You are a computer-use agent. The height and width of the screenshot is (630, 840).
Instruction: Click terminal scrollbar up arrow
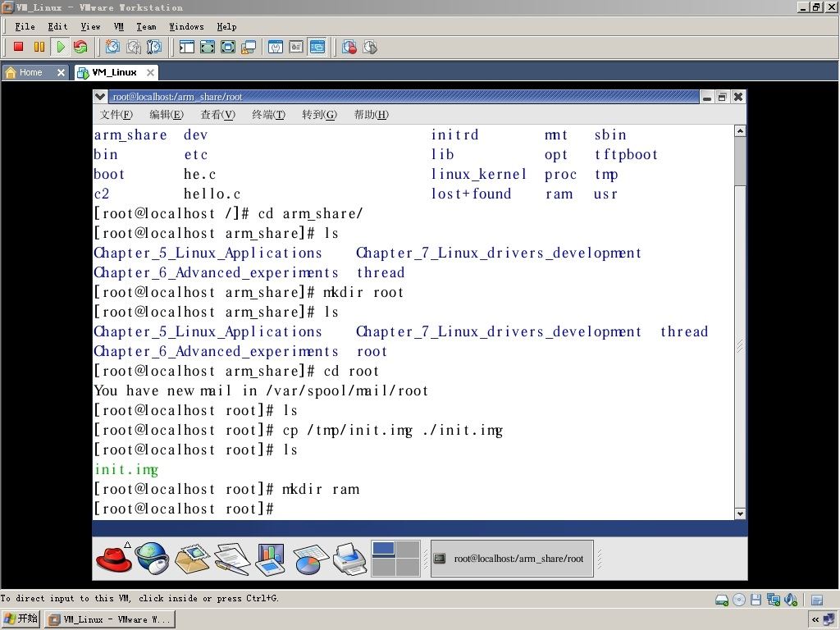740,130
